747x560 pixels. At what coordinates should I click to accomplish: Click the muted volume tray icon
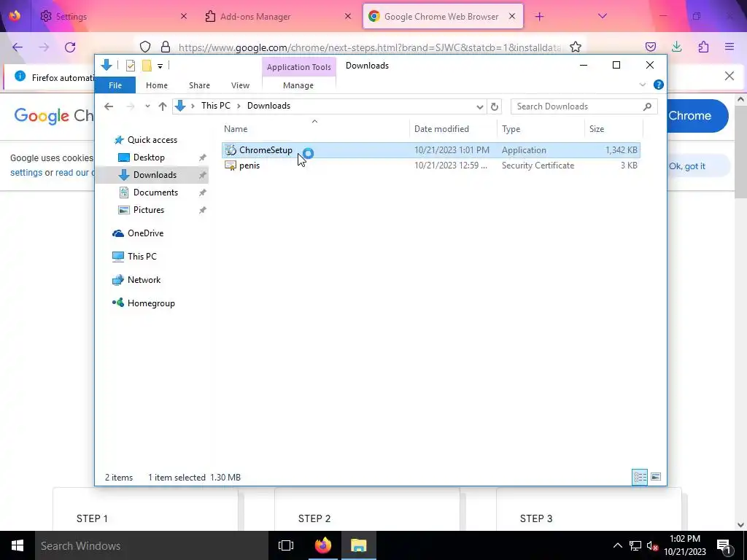(652, 545)
